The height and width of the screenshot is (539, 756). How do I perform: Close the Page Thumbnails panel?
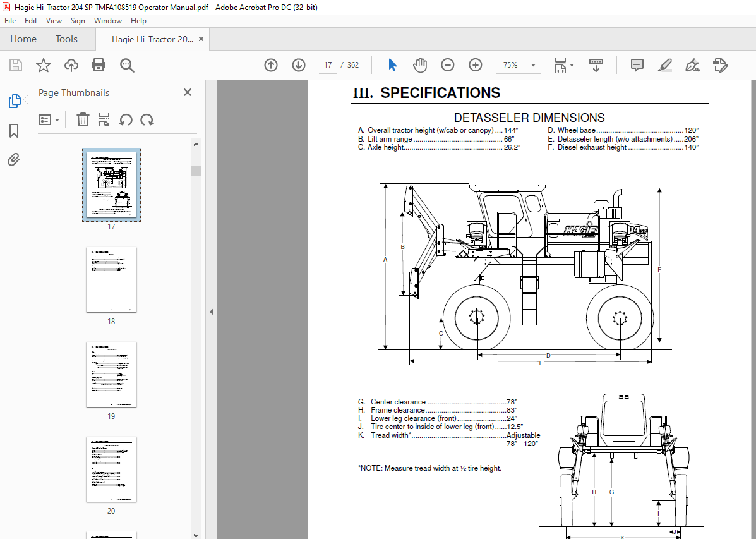188,92
